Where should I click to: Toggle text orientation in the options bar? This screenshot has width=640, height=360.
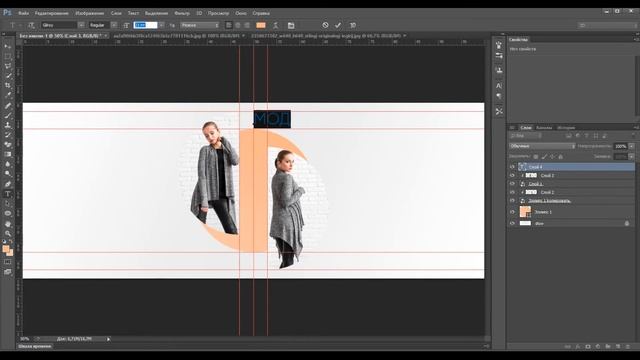[31, 25]
